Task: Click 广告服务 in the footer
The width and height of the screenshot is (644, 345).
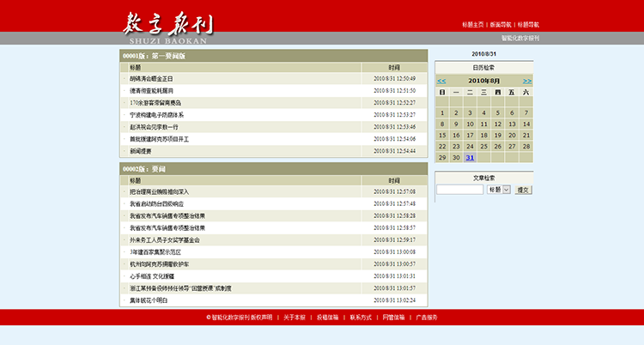Action: click(x=427, y=318)
